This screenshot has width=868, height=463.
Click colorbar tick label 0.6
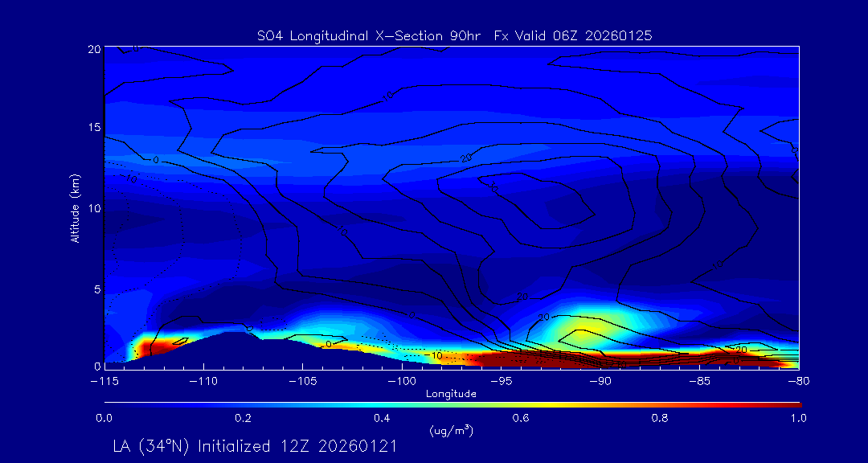pos(521,418)
